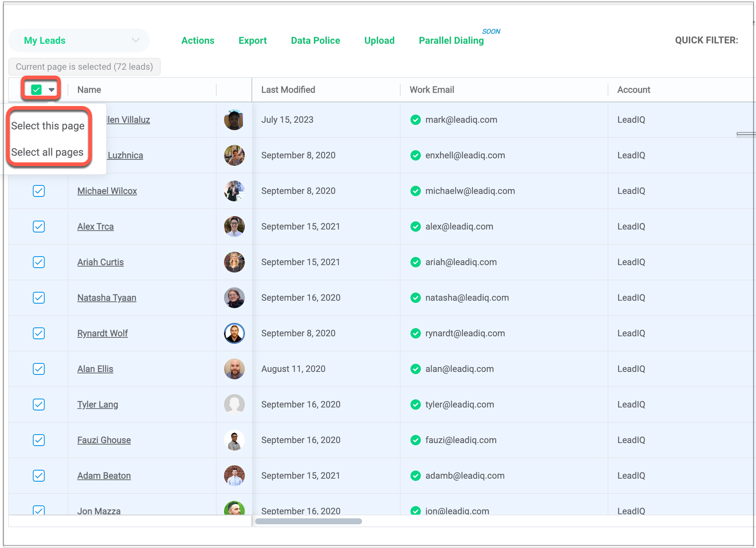Uncheck Michael Wilcox's row checkbox

39,191
